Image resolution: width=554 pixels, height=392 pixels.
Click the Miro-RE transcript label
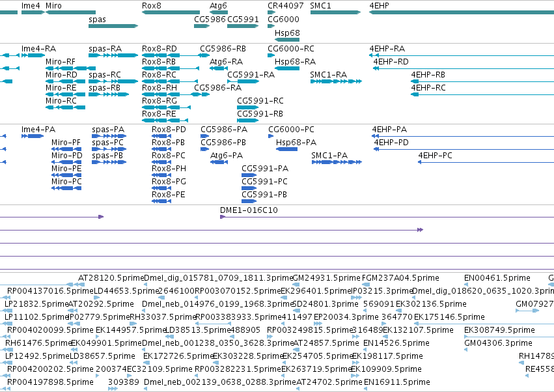[x=61, y=88]
